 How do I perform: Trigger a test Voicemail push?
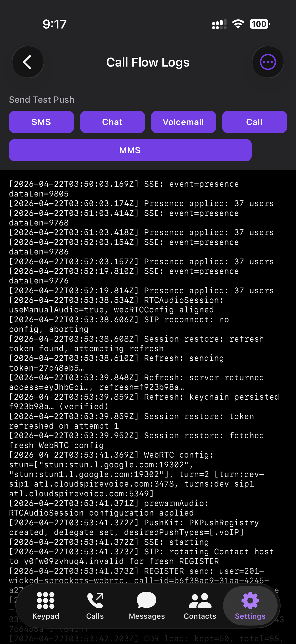[183, 122]
